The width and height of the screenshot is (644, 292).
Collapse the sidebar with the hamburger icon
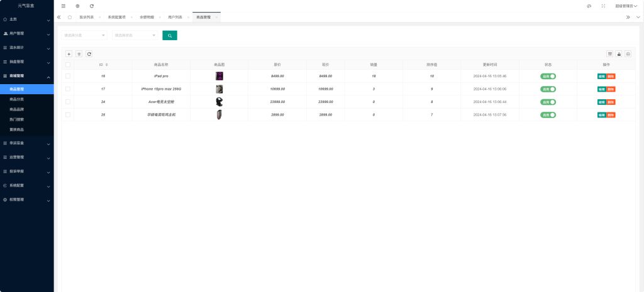click(63, 6)
